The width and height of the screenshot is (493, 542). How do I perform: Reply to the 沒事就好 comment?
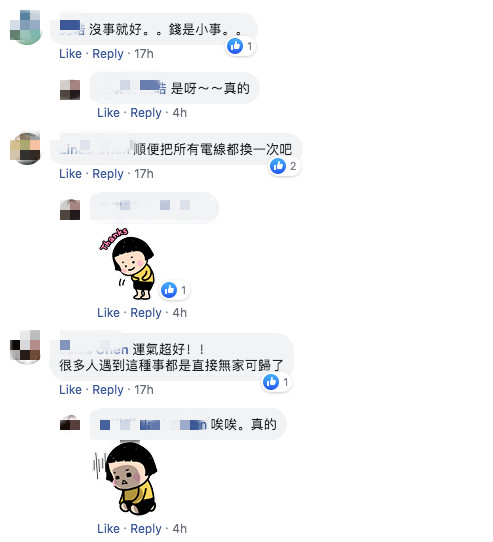coord(108,54)
